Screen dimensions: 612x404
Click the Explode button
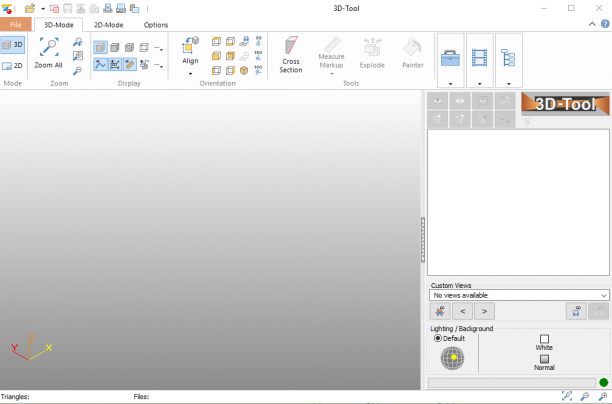(372, 53)
